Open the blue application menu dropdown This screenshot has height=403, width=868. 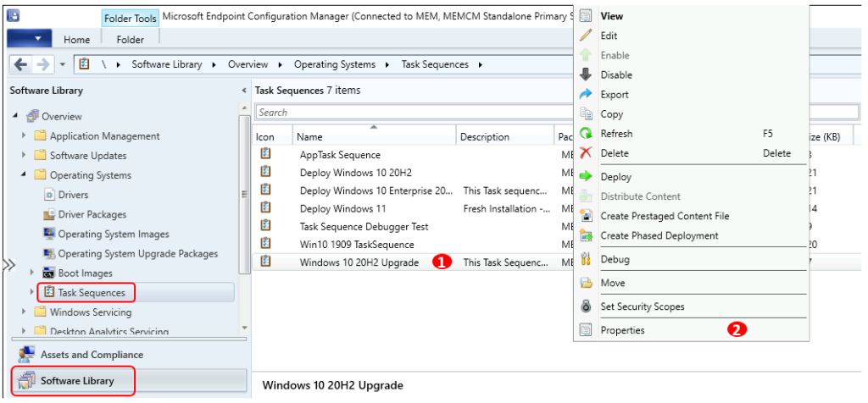30,39
